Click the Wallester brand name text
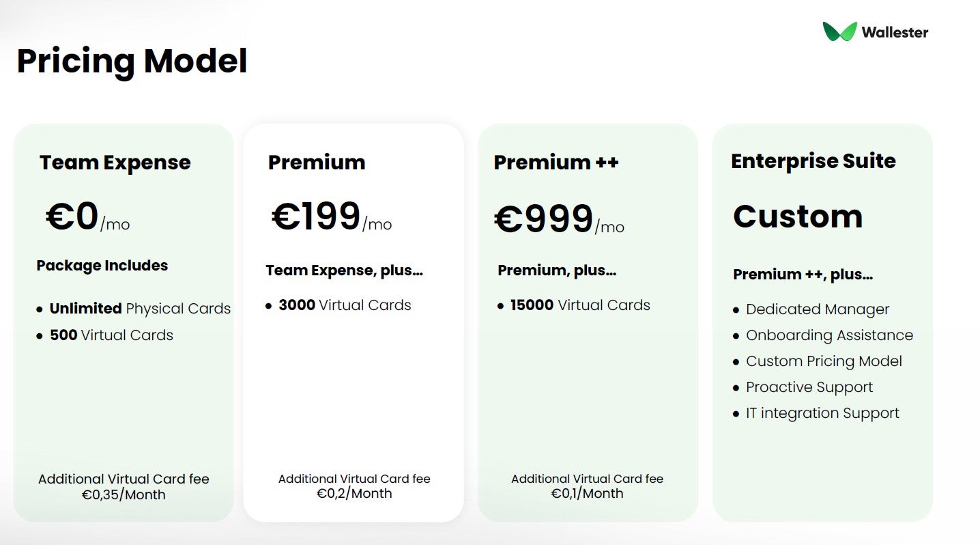Viewport: 980px width, 545px height. [894, 32]
